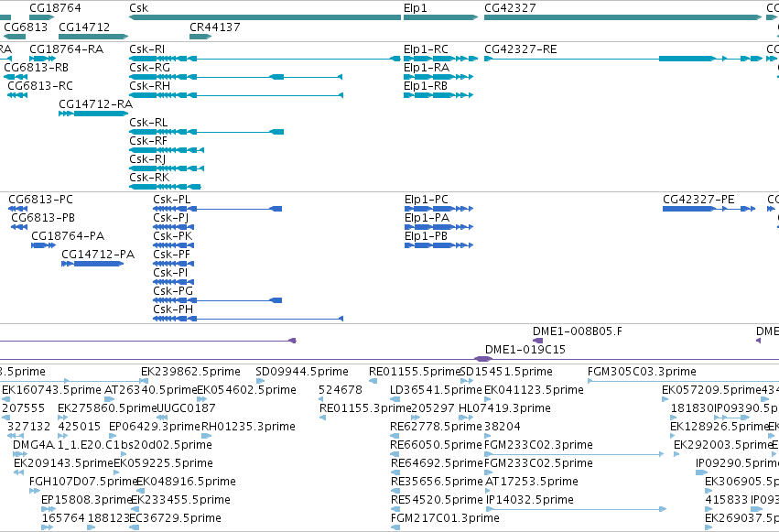Select the Csk-PJ protein label
The width and height of the screenshot is (779, 532).
pos(171,218)
